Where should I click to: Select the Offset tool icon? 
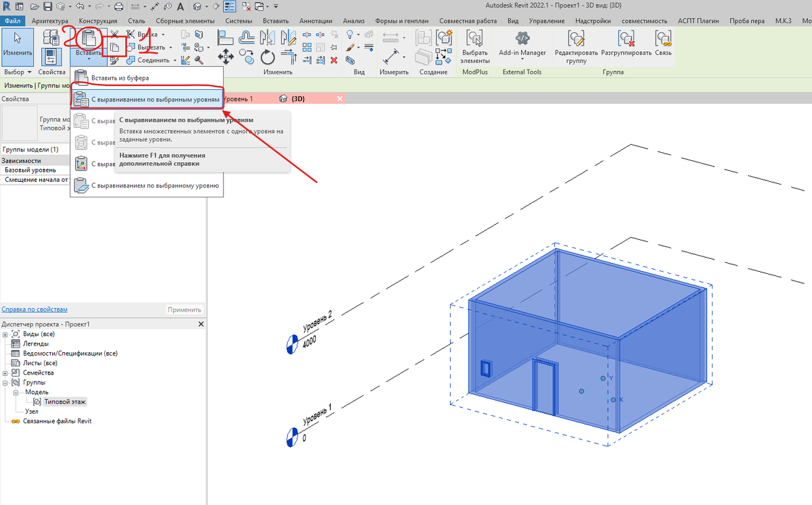[x=247, y=38]
